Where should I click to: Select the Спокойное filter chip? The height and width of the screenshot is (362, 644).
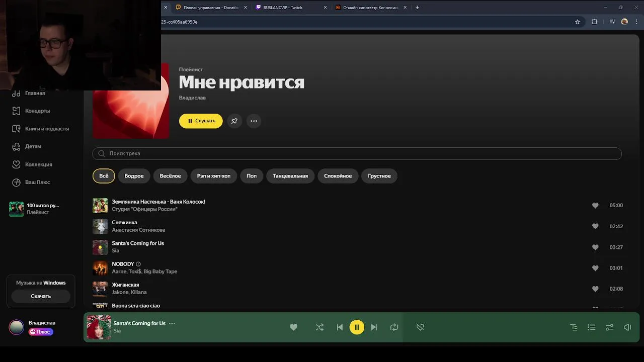pos(338,176)
